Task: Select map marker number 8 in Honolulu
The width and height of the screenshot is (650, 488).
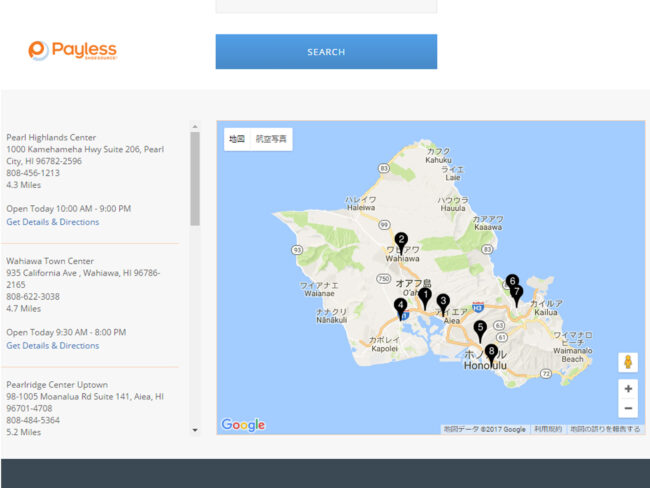Action: click(x=491, y=352)
